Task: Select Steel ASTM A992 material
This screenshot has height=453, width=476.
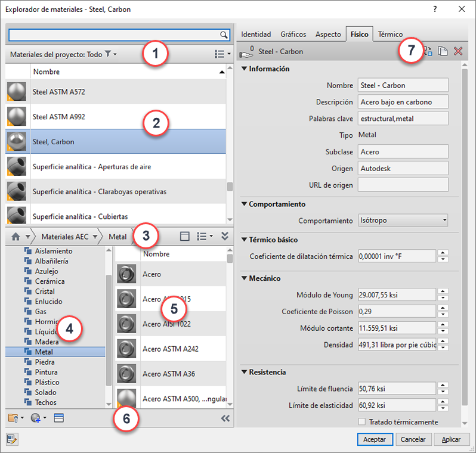Action: coord(116,117)
